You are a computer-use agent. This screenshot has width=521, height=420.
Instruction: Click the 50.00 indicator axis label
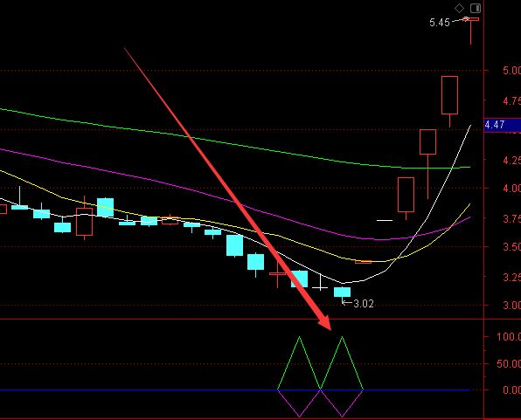click(509, 363)
